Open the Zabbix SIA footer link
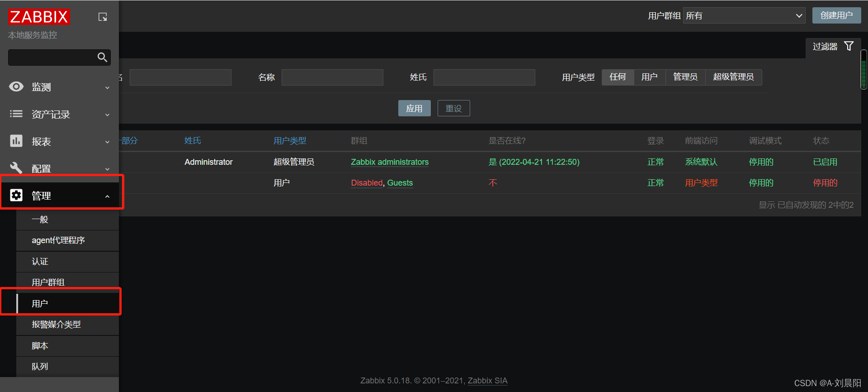 click(x=487, y=381)
